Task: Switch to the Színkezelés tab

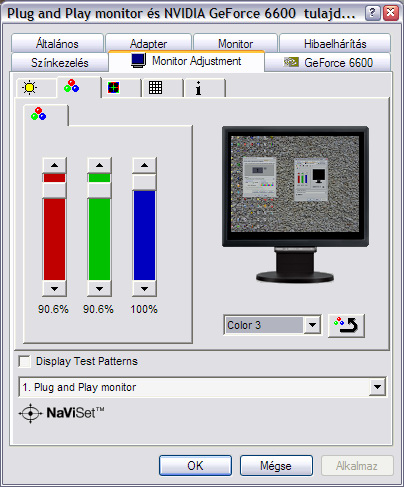Action: click(60, 62)
